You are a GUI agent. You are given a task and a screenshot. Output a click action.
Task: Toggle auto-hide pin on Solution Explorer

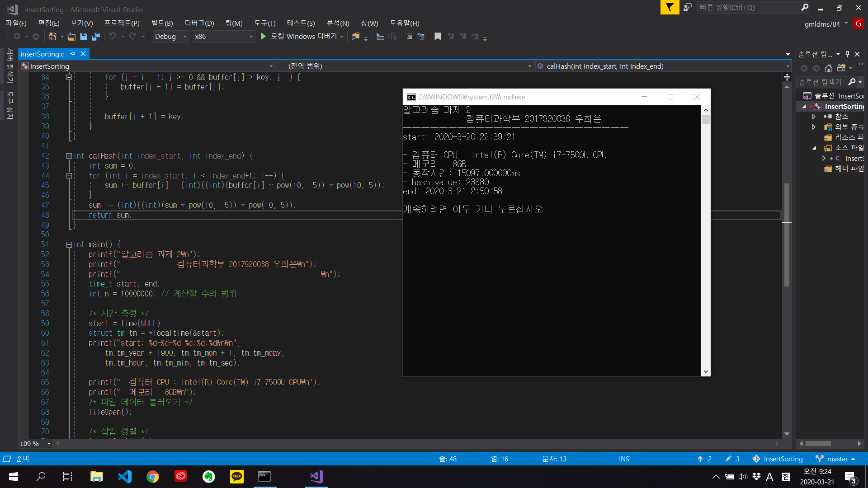(x=848, y=54)
